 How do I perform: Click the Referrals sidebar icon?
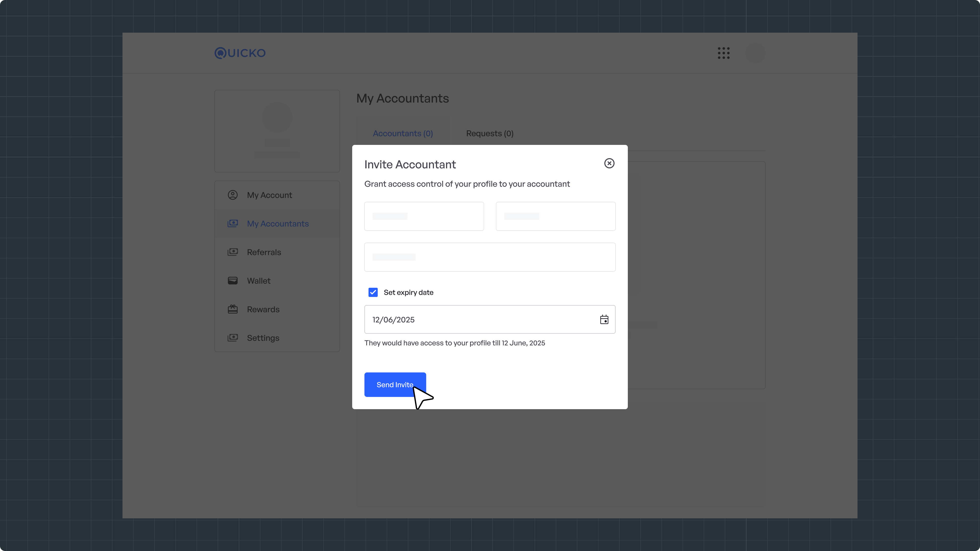pyautogui.click(x=233, y=252)
